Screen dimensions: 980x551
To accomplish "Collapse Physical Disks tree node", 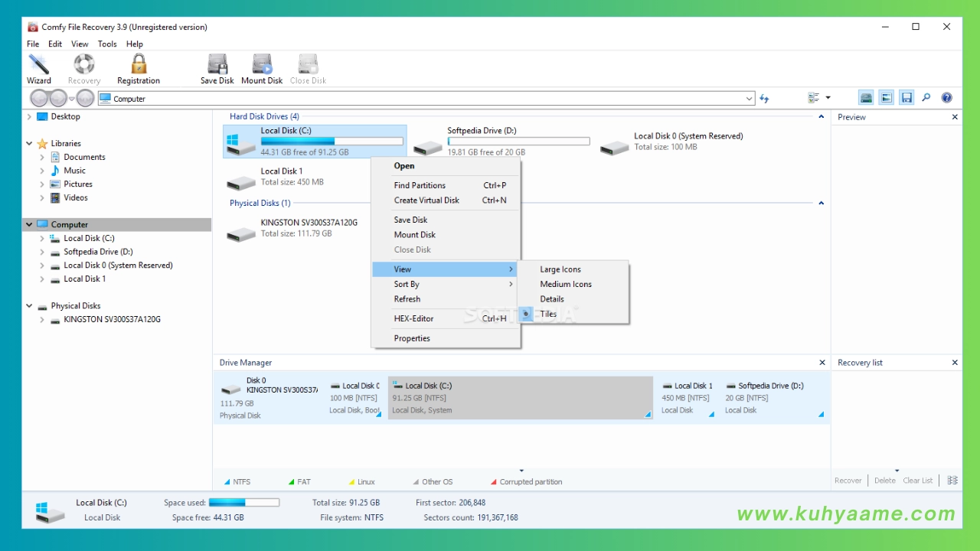I will [x=29, y=306].
